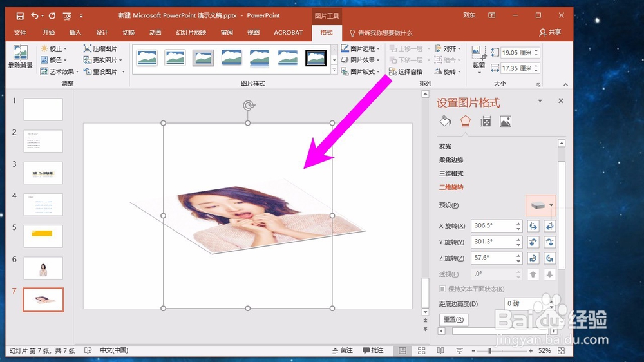Select the black-framed picture style thumbnail
Image resolution: width=644 pixels, height=362 pixels.
pos(316,58)
